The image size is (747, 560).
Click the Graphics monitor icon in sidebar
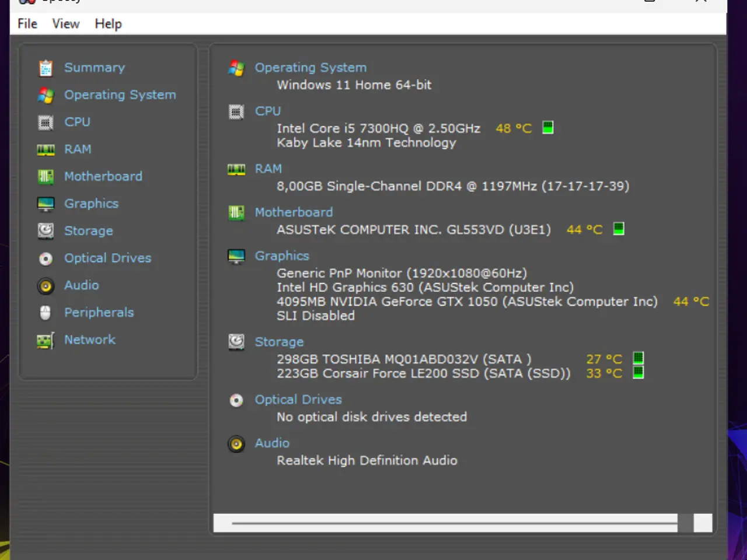tap(46, 204)
